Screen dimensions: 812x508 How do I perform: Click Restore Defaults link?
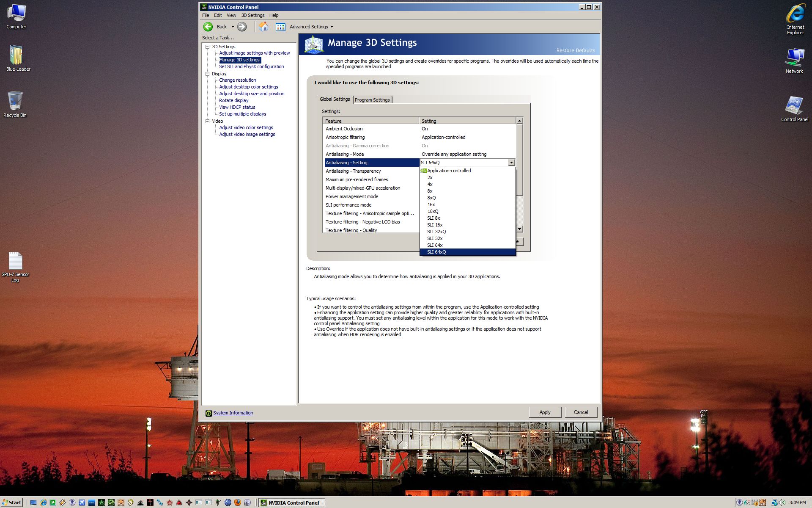click(x=575, y=50)
